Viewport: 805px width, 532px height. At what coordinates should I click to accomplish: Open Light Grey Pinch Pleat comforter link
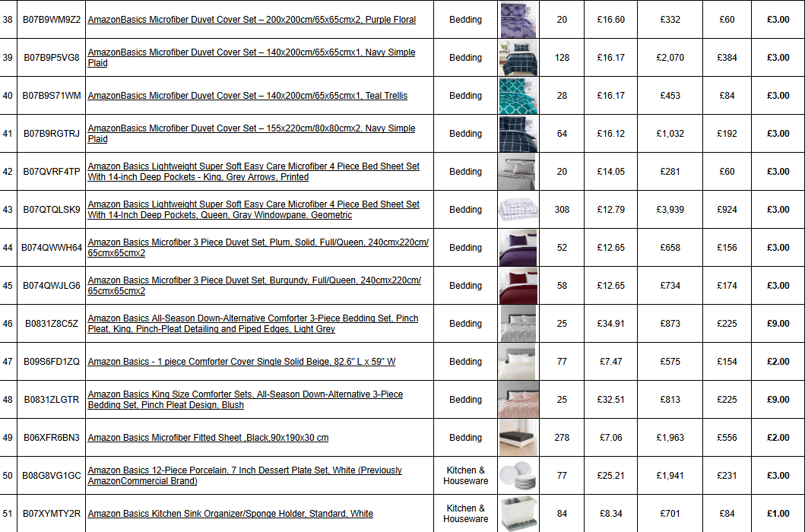pyautogui.click(x=253, y=324)
